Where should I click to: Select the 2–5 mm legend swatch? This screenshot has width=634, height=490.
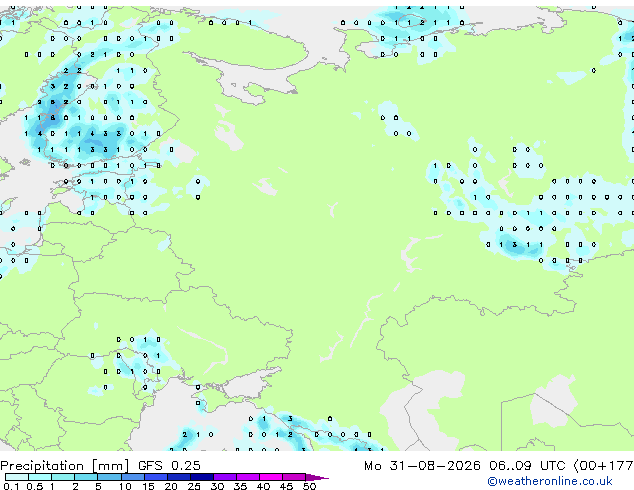(86, 477)
